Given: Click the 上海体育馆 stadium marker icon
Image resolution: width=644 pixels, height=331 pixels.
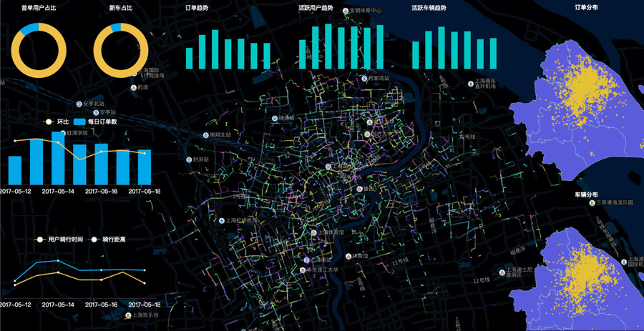Looking at the screenshot, I should click(314, 232).
